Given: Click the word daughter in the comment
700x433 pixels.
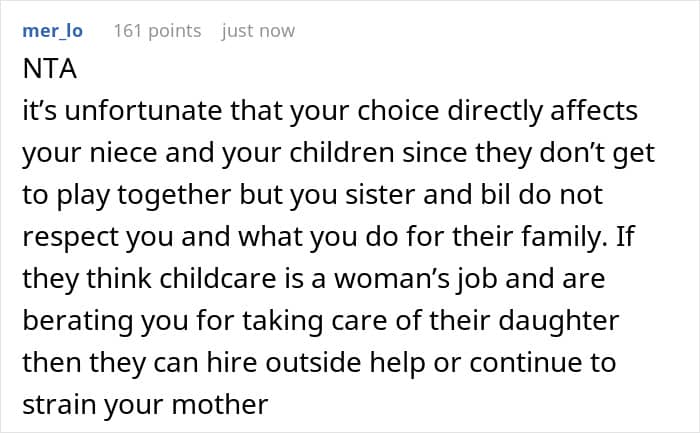Looking at the screenshot, I should [x=558, y=321].
